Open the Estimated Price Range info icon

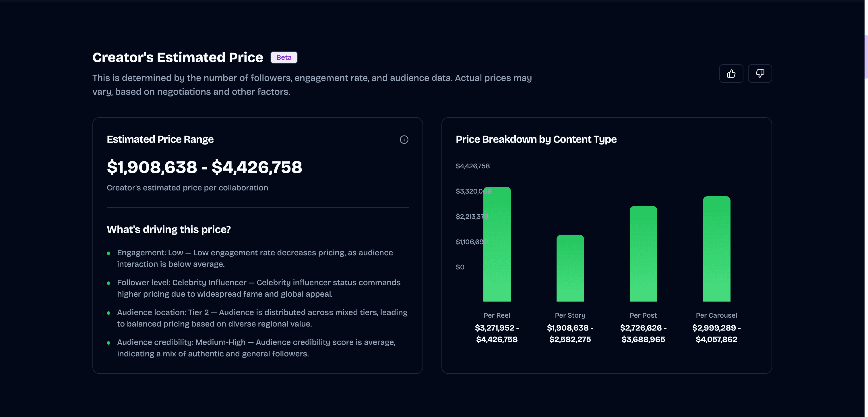[x=404, y=140]
